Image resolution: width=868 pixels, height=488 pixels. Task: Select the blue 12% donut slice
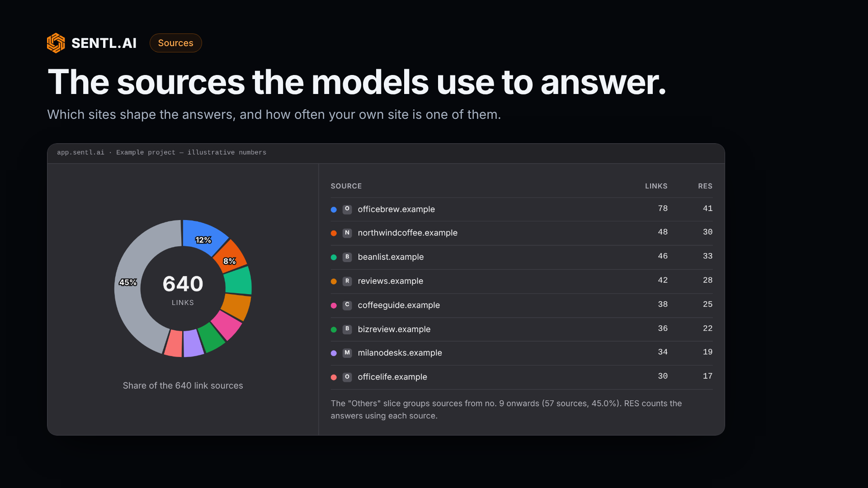(203, 238)
